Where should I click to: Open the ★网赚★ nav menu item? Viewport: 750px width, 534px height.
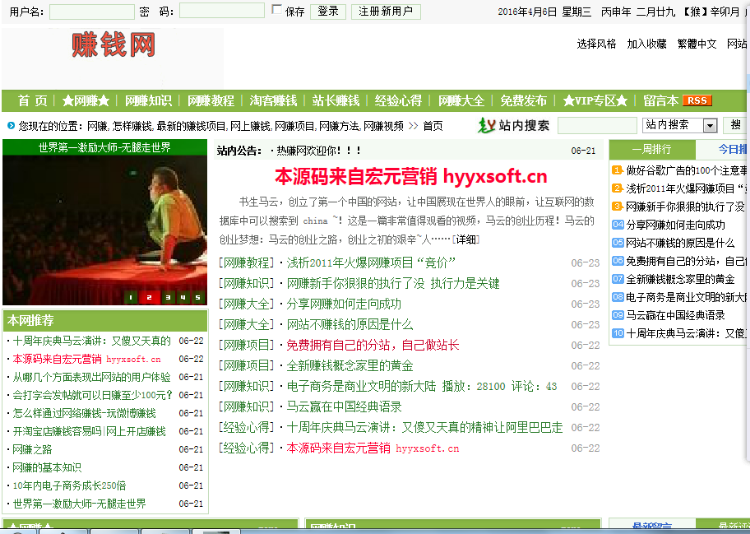tap(86, 100)
